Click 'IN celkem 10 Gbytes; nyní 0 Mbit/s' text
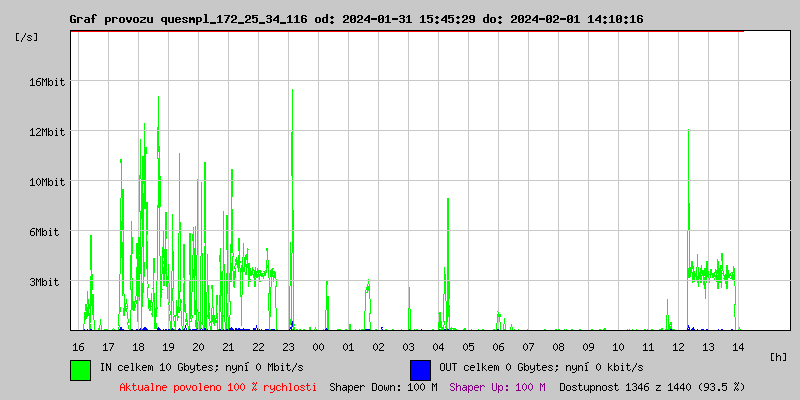The height and width of the screenshot is (400, 800). click(202, 367)
